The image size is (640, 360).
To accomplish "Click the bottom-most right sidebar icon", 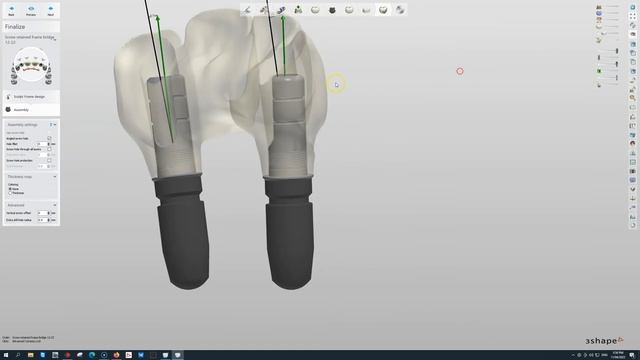I will 633,225.
